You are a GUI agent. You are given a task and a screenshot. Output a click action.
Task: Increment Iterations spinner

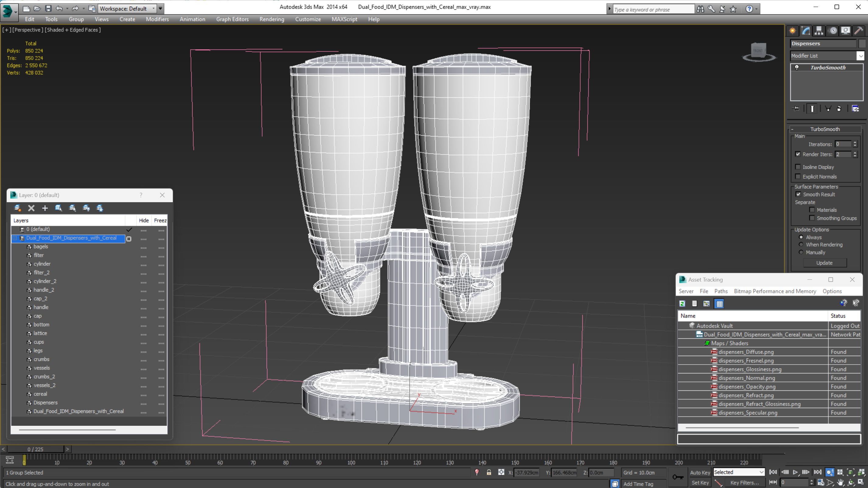[x=855, y=143]
